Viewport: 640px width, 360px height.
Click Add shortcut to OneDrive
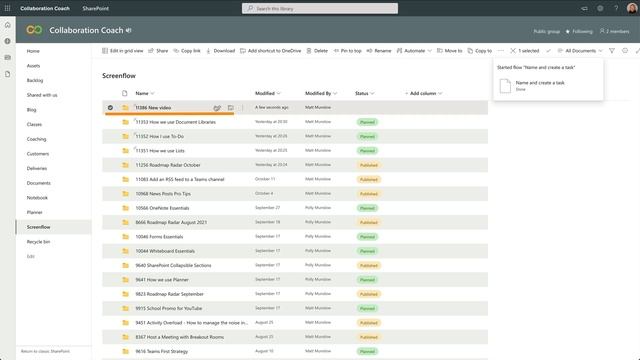pyautogui.click(x=271, y=51)
